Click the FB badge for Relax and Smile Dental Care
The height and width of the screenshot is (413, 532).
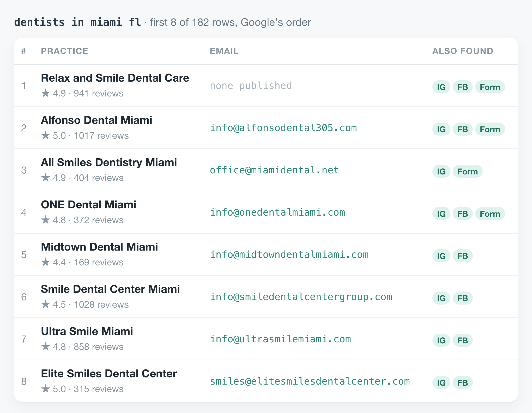463,87
